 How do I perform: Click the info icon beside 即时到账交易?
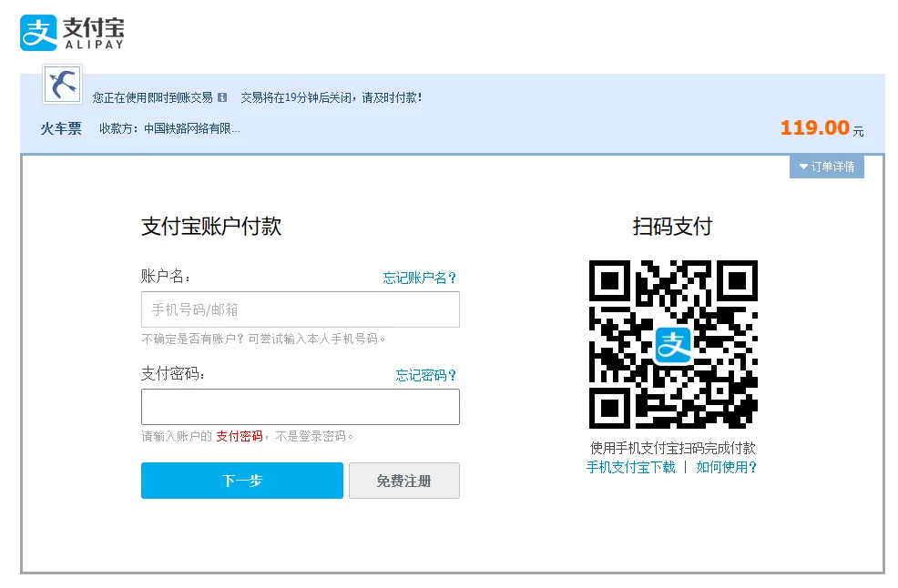[x=222, y=98]
